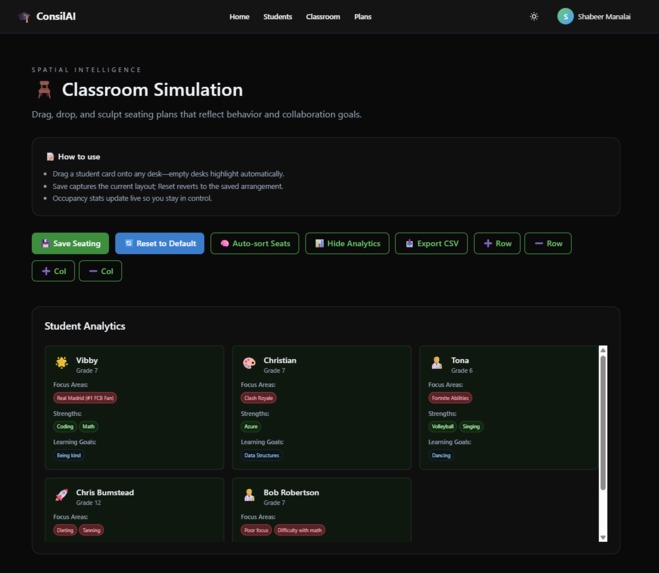Click the SPATIAL INTELLIGENCE label
659x573 pixels.
tap(87, 70)
